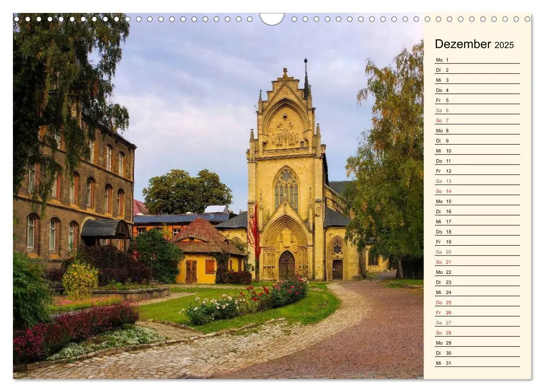Screen dimensions: 544x392
Task: Select the Do 4 calendar row
Action: pyautogui.click(x=477, y=90)
